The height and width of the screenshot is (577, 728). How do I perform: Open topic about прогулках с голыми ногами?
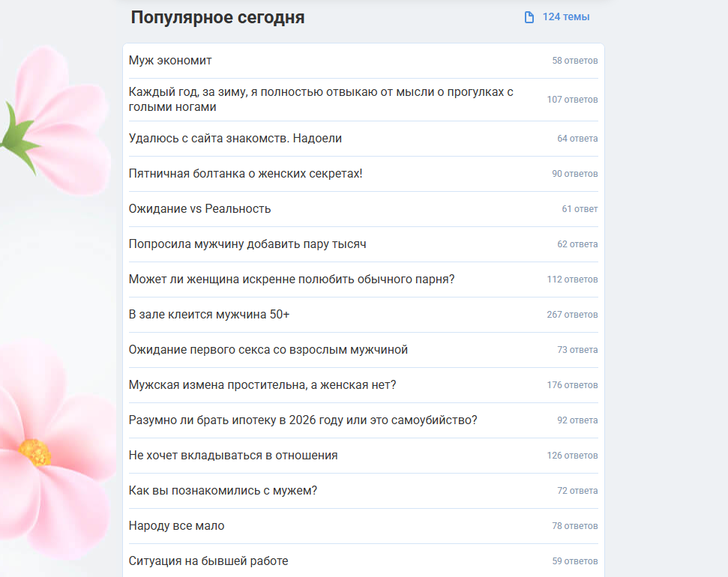(321, 100)
